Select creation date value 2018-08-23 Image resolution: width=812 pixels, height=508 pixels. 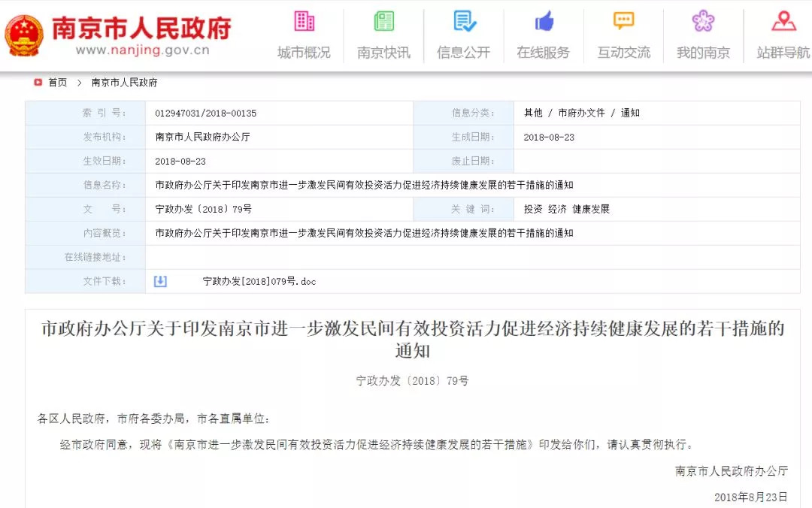(549, 138)
